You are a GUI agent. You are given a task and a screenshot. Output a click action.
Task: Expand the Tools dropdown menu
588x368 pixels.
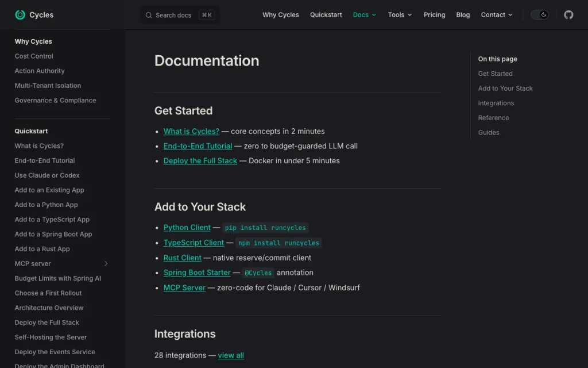(x=400, y=14)
